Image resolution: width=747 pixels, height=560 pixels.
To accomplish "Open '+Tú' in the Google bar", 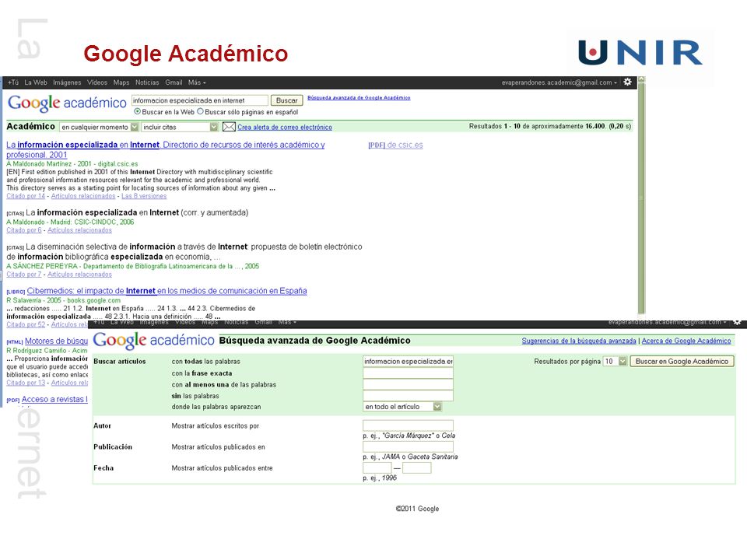I will 13,82.
